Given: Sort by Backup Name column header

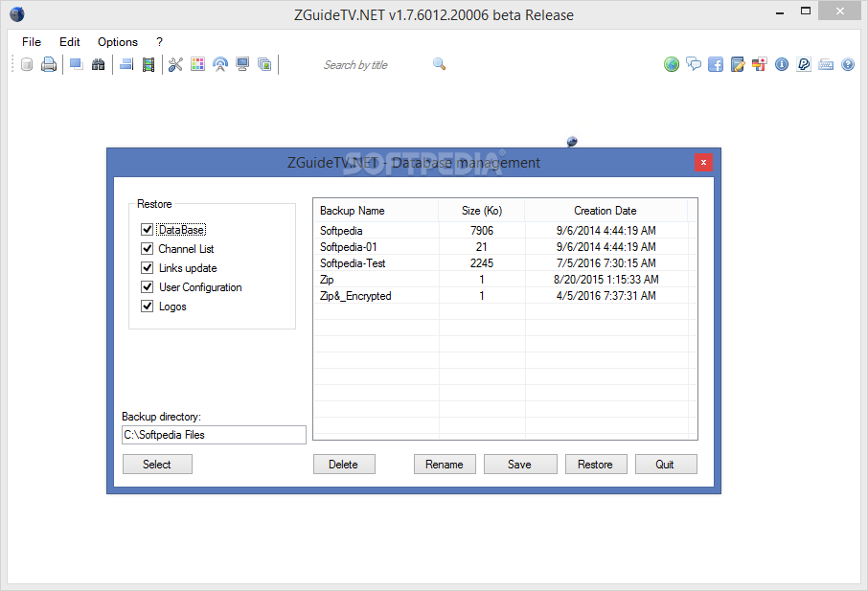Looking at the screenshot, I should pyautogui.click(x=376, y=211).
